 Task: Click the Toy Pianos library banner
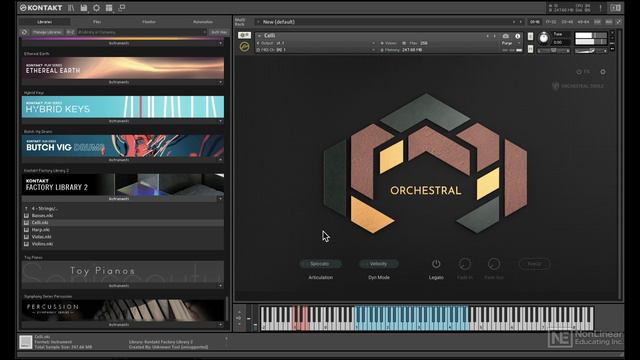tap(123, 271)
